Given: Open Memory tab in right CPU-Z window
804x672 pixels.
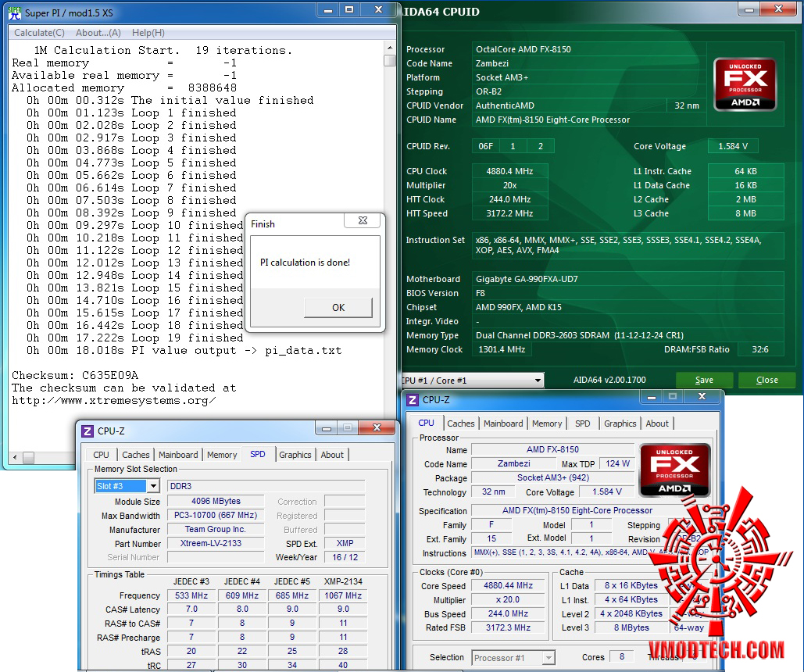Looking at the screenshot, I should [x=547, y=424].
